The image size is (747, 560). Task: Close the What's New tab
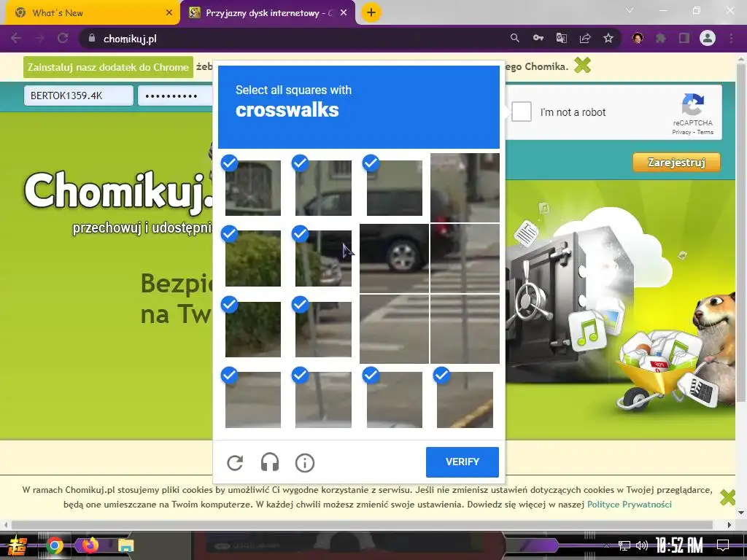[x=169, y=13]
